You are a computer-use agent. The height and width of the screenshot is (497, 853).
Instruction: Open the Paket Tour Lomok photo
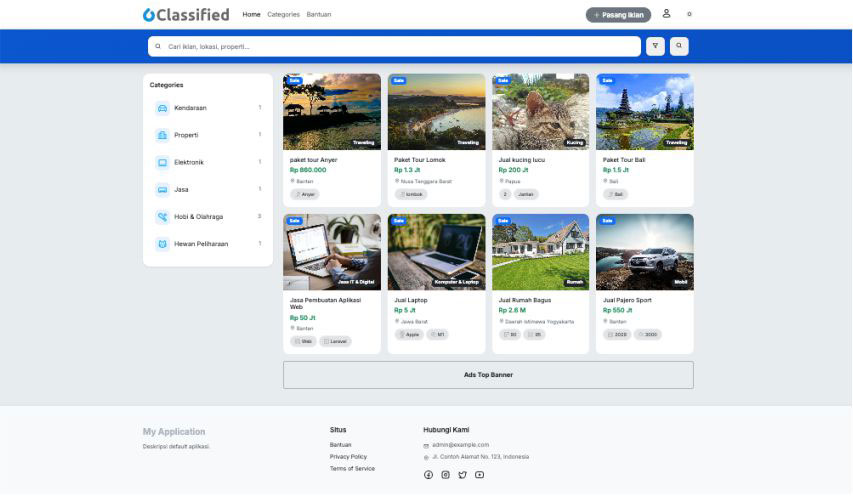click(436, 112)
